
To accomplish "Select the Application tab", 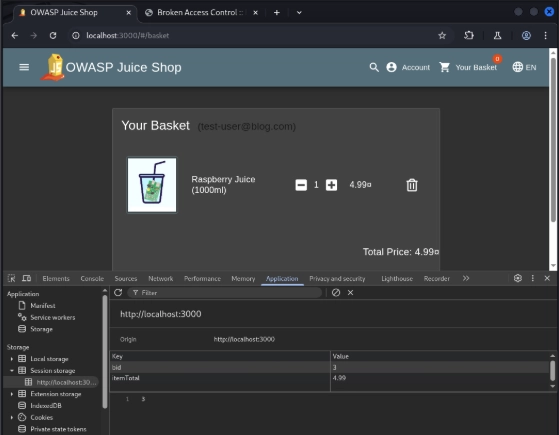I will point(282,278).
